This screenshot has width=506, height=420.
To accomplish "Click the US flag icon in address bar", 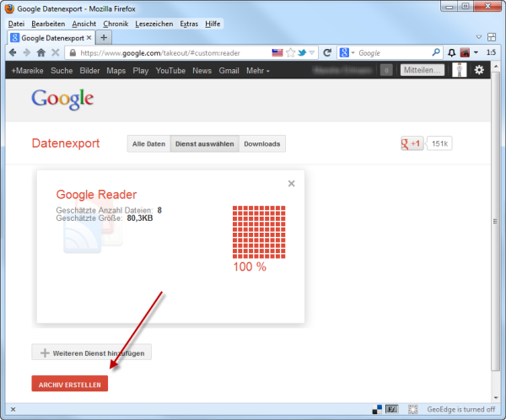I will 277,52.
